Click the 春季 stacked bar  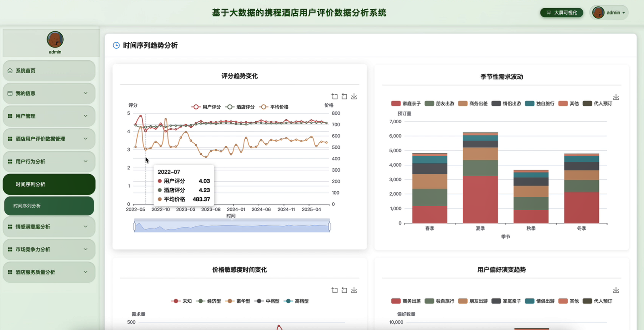pos(429,188)
